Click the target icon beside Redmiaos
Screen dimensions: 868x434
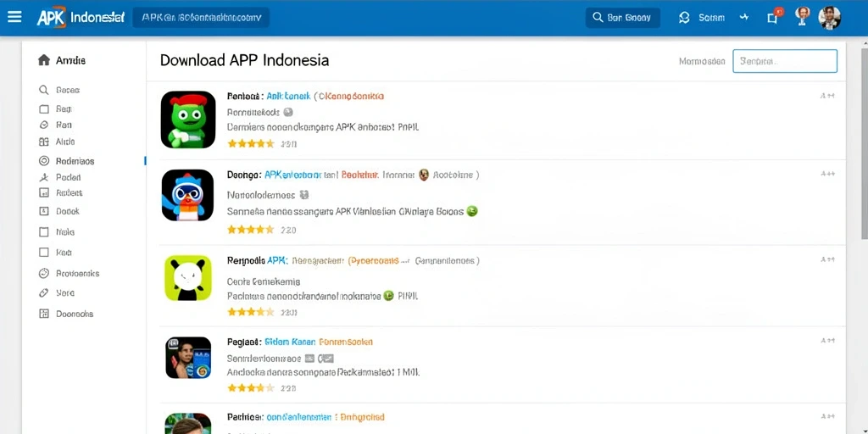[x=44, y=161]
